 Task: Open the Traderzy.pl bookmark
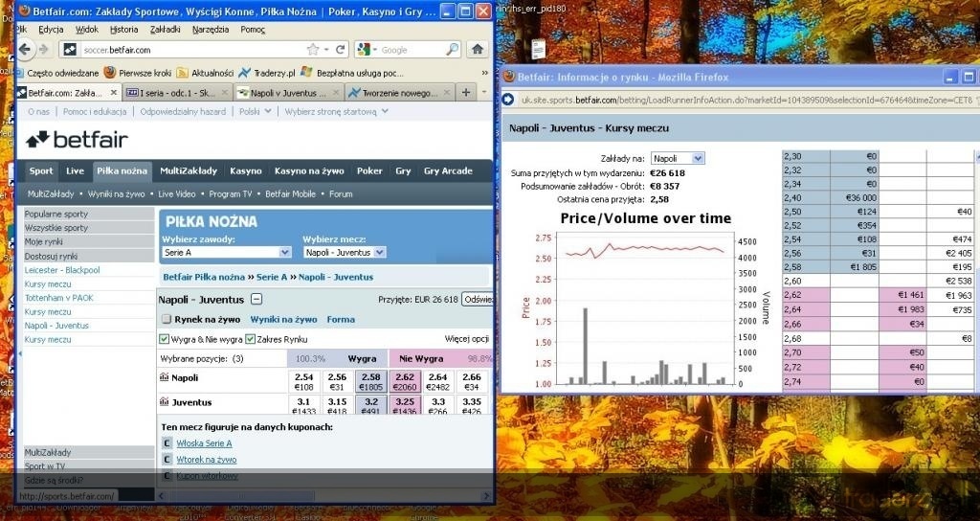click(x=266, y=73)
